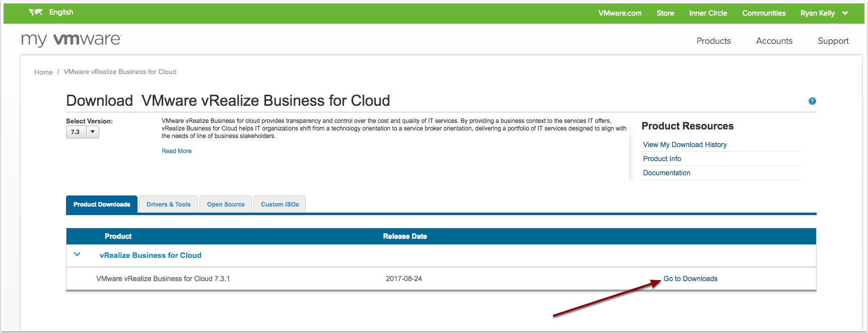868x333 pixels.
Task: Switch to the Open Source tab
Action: [x=226, y=205]
